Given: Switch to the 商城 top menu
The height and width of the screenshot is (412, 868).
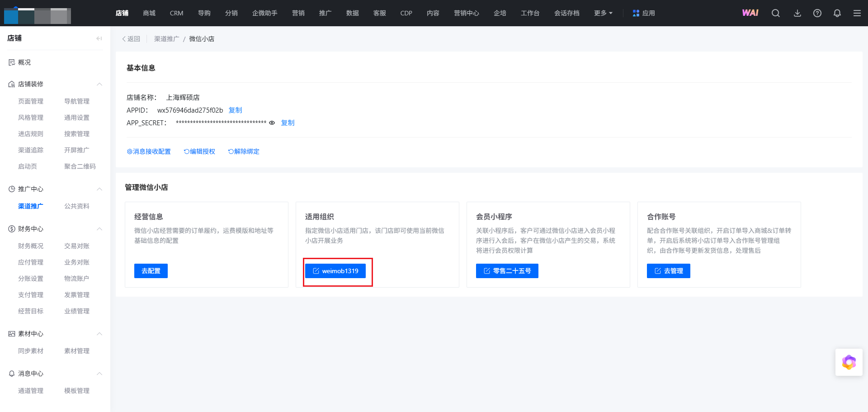Looking at the screenshot, I should [149, 13].
